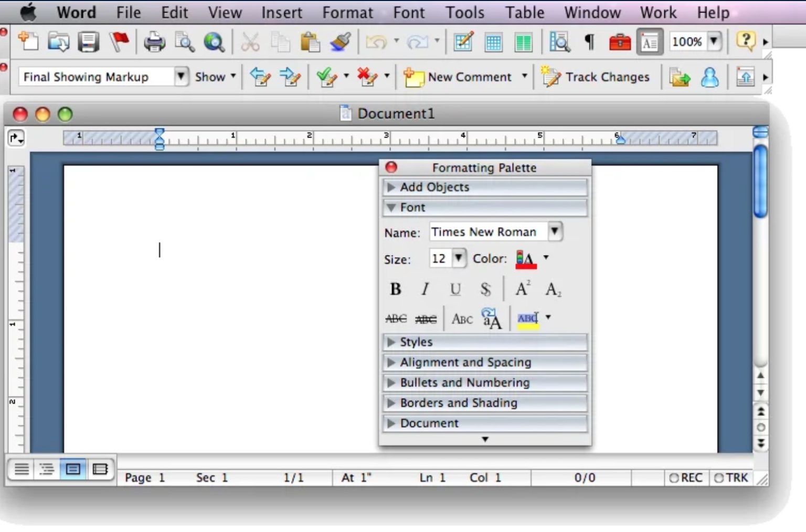
Task: Toggle bold formatting in the Formatting Palette
Action: point(396,289)
